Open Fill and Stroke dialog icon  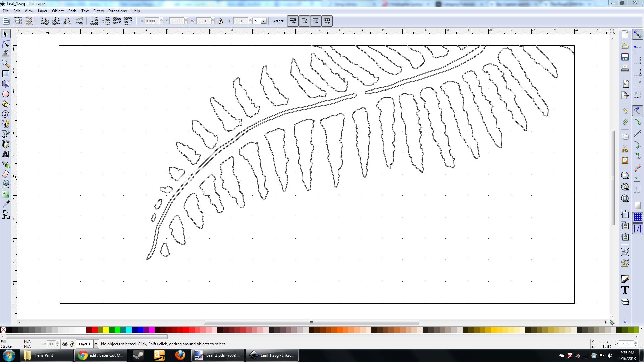click(x=625, y=279)
